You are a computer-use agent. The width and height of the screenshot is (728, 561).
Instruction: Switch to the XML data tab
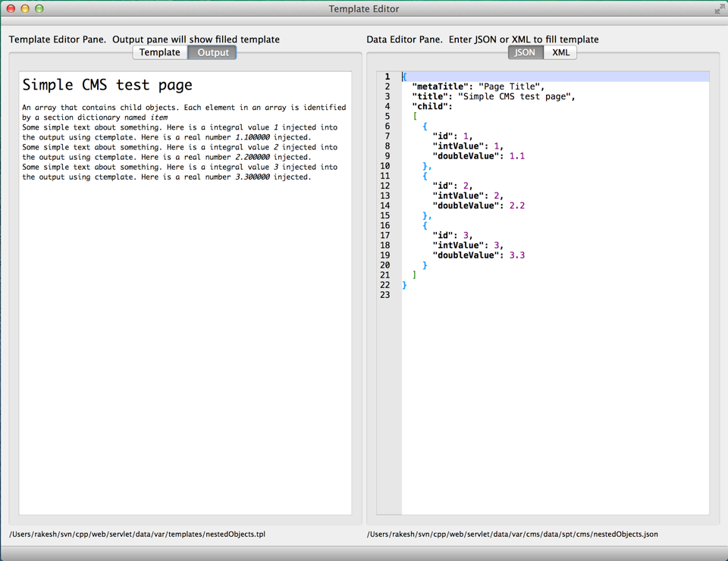coord(560,52)
